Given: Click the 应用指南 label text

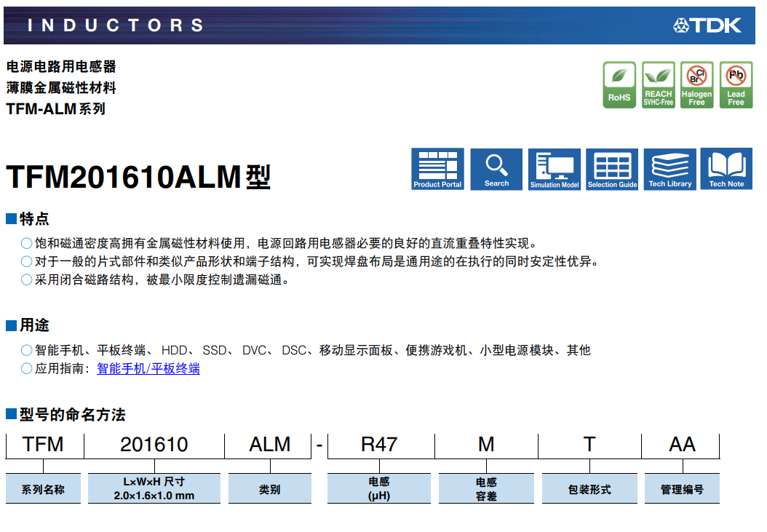Looking at the screenshot, I should click(x=63, y=368).
